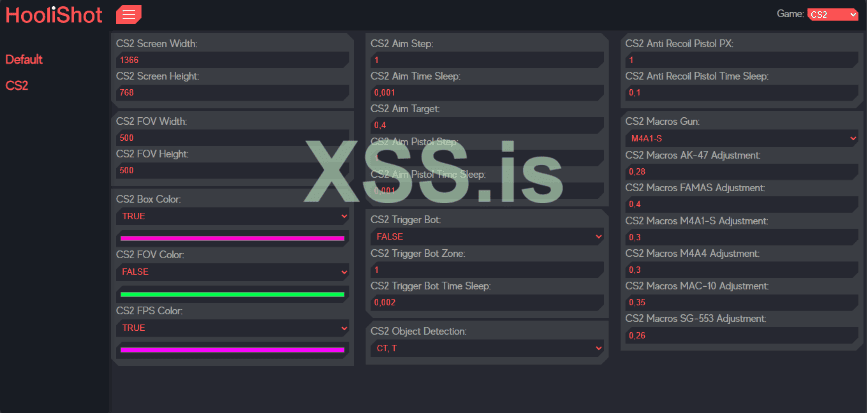
Task: Edit the CS2 FOV Width field
Action: (232, 138)
